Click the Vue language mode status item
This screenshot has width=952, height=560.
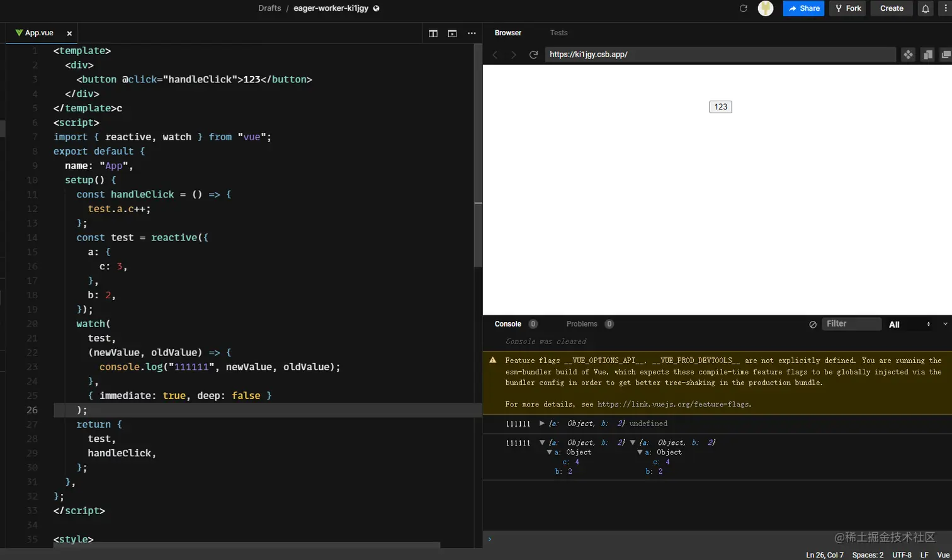(x=943, y=555)
